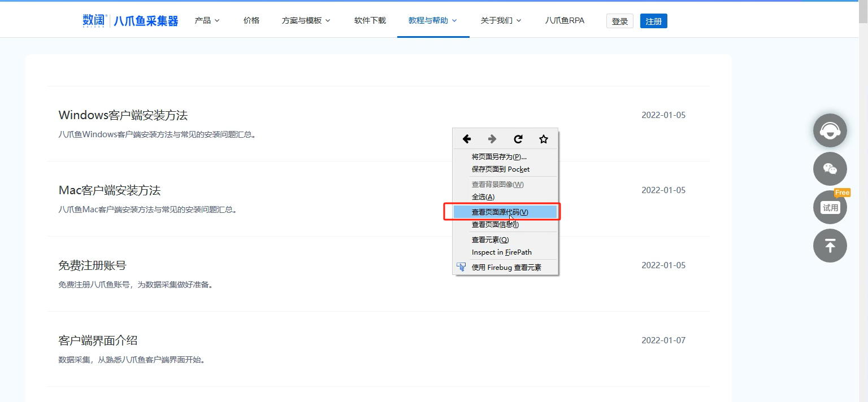Select 全选 in the context menu
Image resolution: width=868 pixels, height=402 pixels.
(505, 196)
